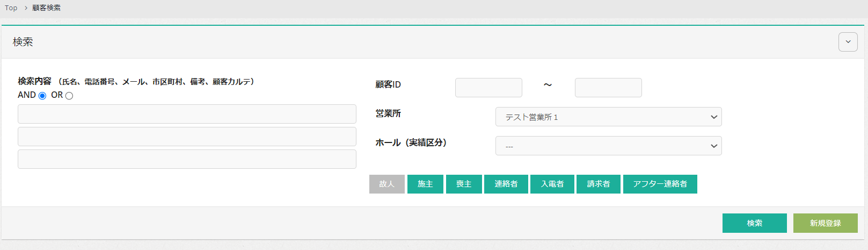Select the OR radio button
This screenshot has width=868, height=250.
click(69, 96)
